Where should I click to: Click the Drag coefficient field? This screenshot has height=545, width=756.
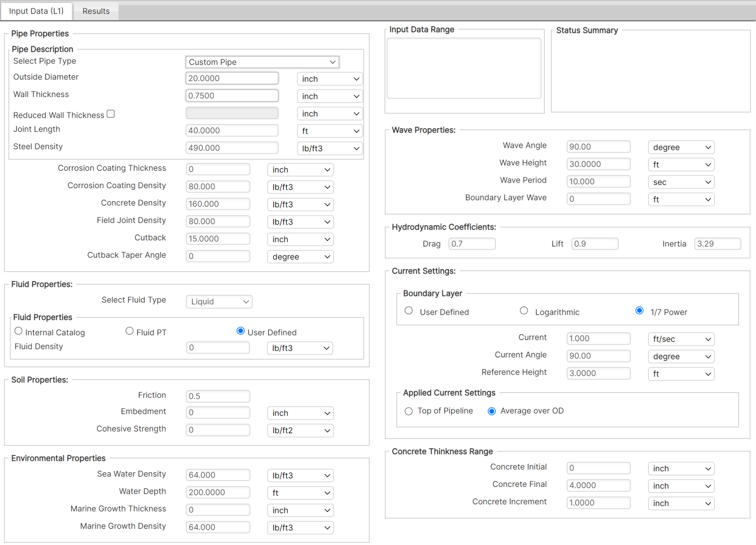tap(472, 243)
